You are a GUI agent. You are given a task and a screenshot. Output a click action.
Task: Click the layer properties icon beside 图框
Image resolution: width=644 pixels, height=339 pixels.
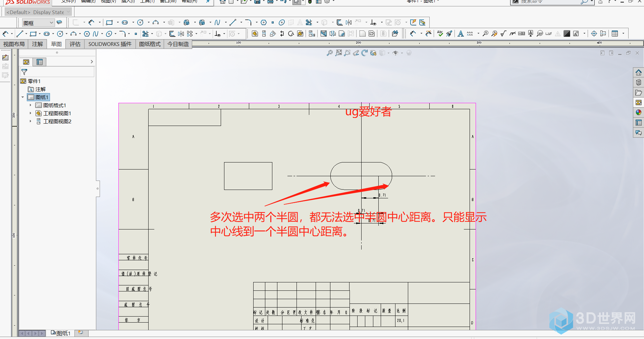point(59,22)
